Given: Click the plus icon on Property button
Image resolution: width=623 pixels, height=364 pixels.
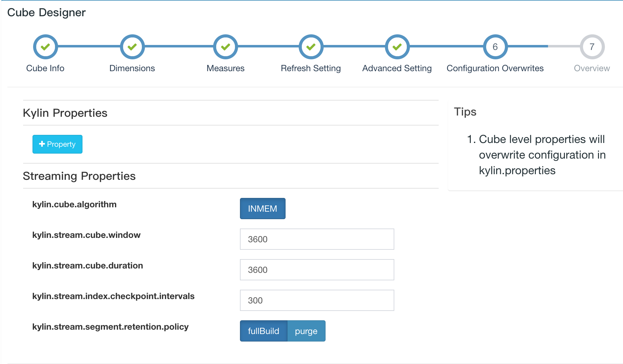Looking at the screenshot, I should click(x=42, y=144).
